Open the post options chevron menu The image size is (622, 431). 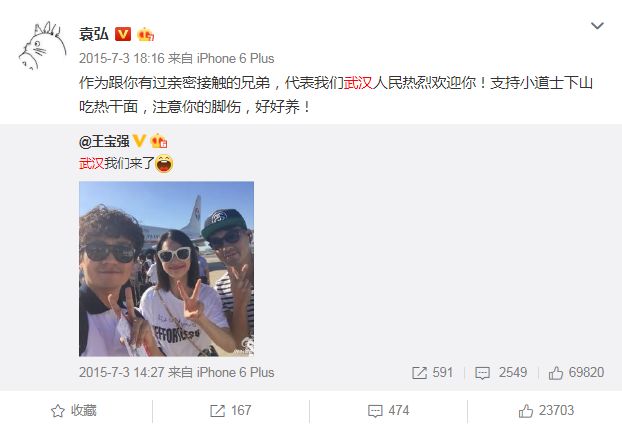click(597, 26)
